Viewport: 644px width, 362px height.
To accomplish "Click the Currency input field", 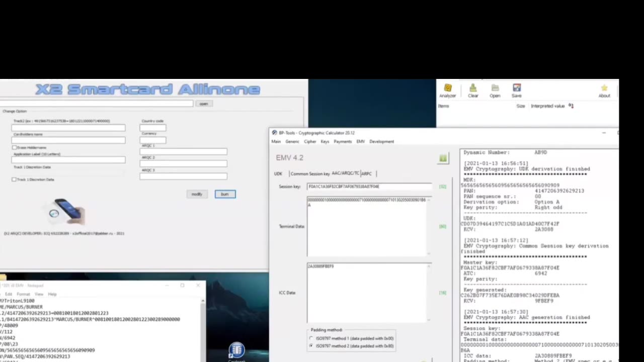I will point(152,140).
